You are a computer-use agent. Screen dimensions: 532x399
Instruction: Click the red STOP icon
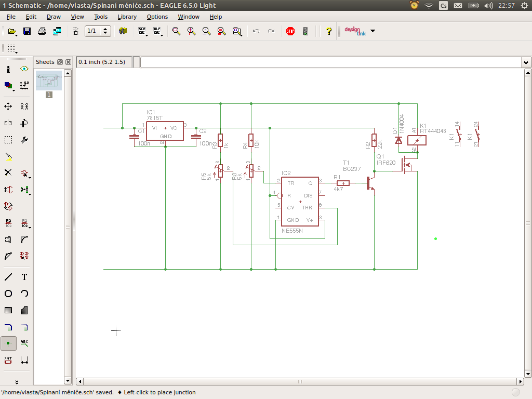point(290,31)
